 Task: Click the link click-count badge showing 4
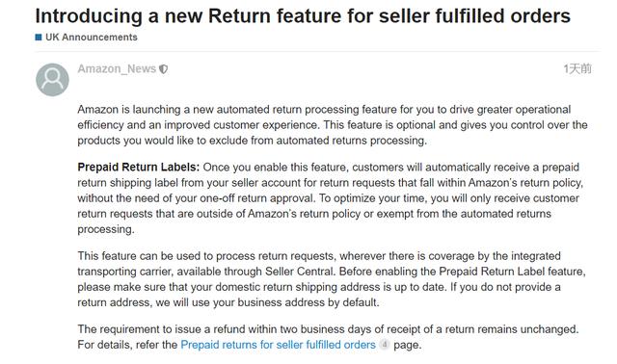385,345
